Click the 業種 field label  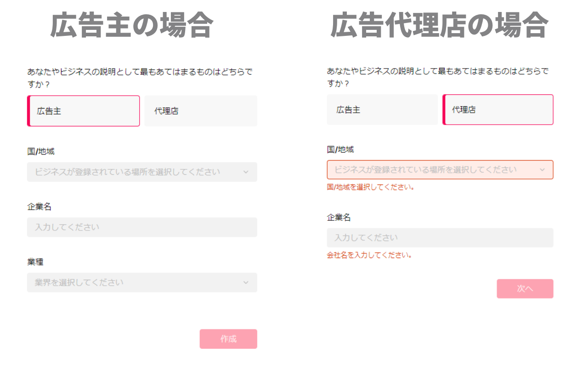pos(35,262)
